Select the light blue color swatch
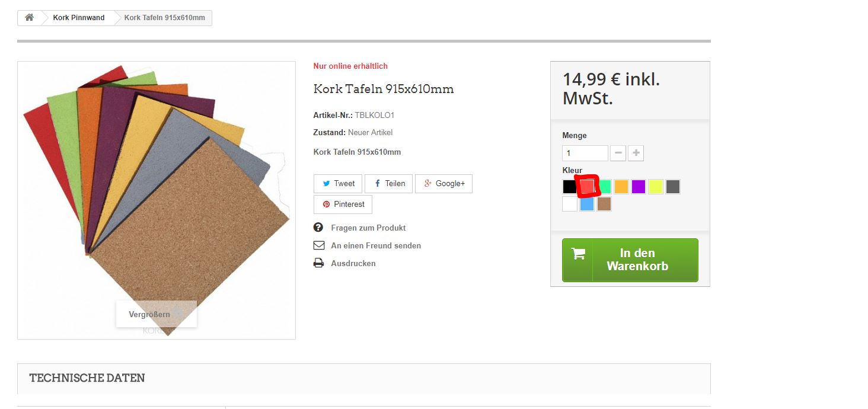This screenshot has width=868, height=409. [x=587, y=204]
